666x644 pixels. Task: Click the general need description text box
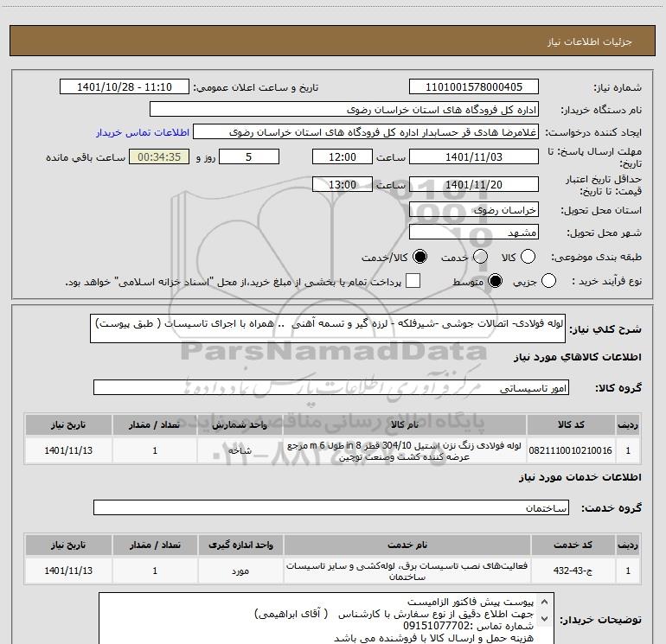coord(328,328)
